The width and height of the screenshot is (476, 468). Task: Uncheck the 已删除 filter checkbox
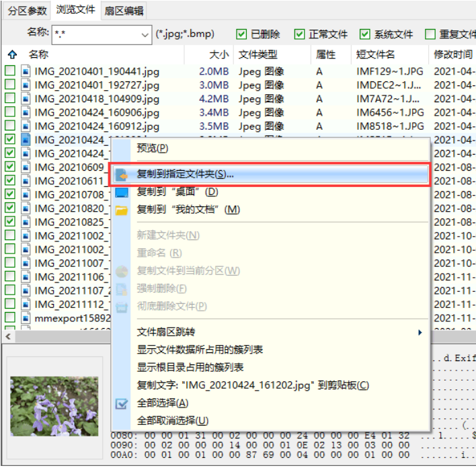pos(241,34)
